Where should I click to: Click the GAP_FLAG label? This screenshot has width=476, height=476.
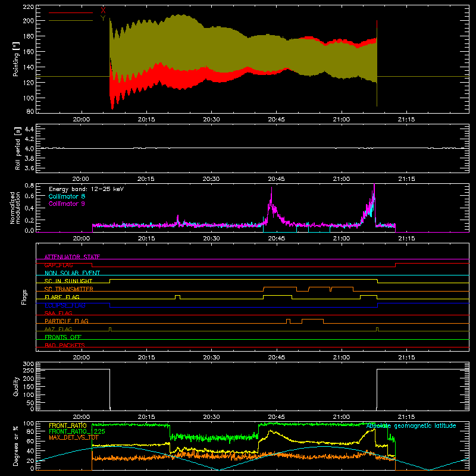pos(58,265)
